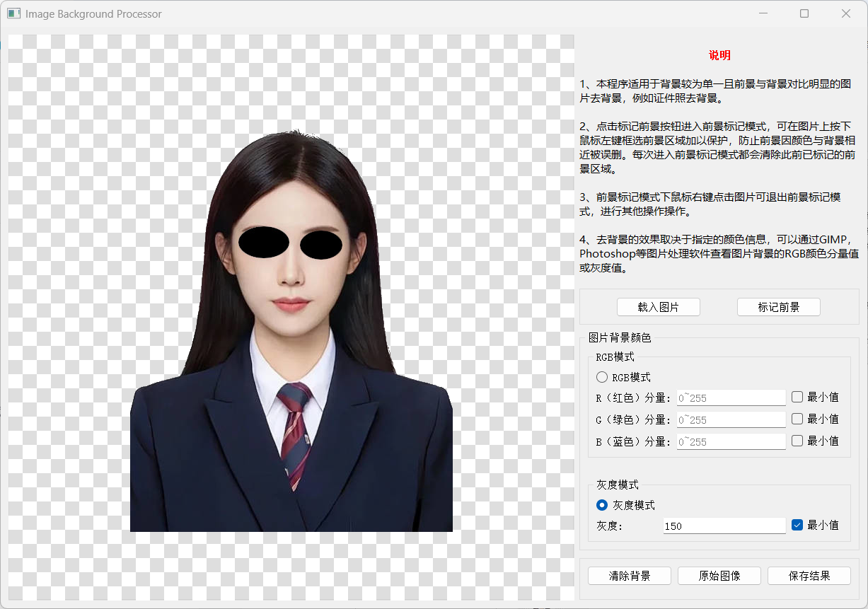This screenshot has width=868, height=609.
Task: Focus the R（红色）分量 input field
Action: [731, 398]
